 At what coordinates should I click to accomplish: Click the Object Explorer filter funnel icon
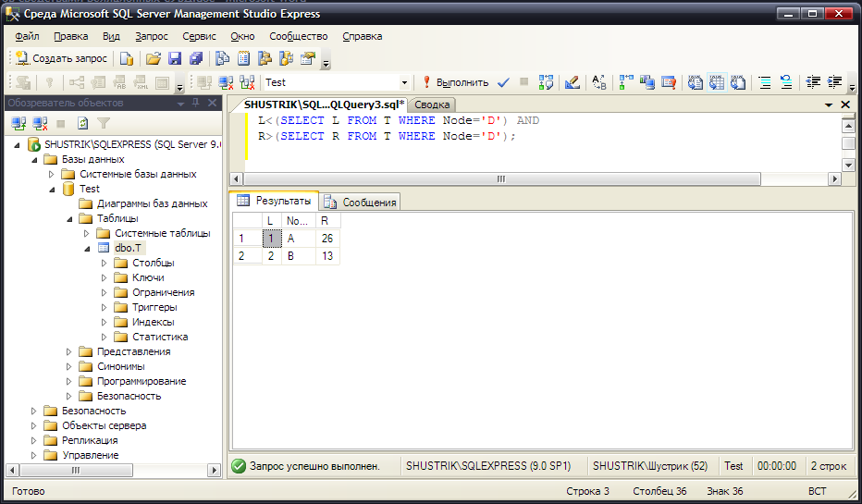104,123
